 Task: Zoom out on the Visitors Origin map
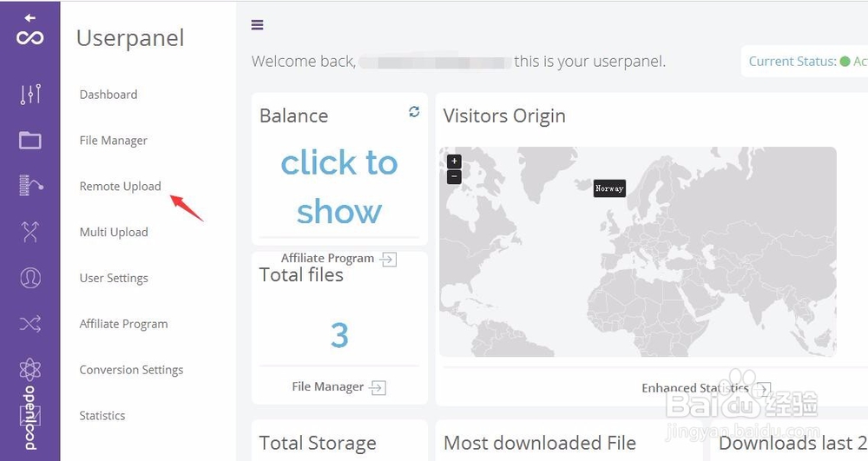tap(454, 177)
